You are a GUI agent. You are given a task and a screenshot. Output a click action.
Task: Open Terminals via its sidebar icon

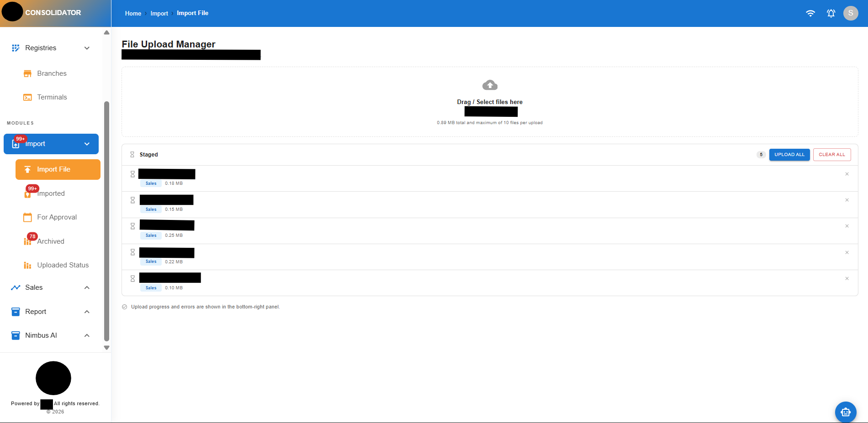point(28,97)
